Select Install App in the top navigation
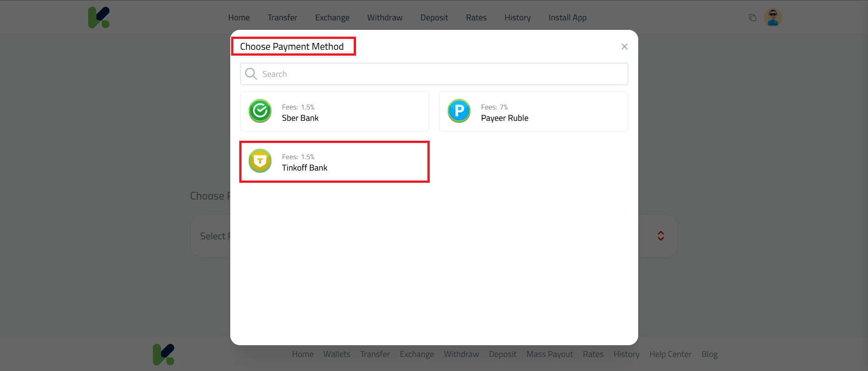The image size is (868, 371). (x=567, y=18)
